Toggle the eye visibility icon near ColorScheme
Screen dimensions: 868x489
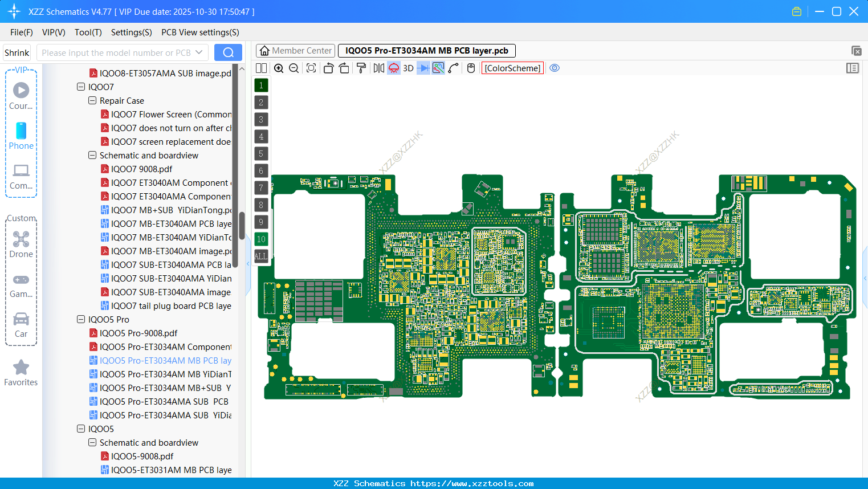(x=554, y=68)
